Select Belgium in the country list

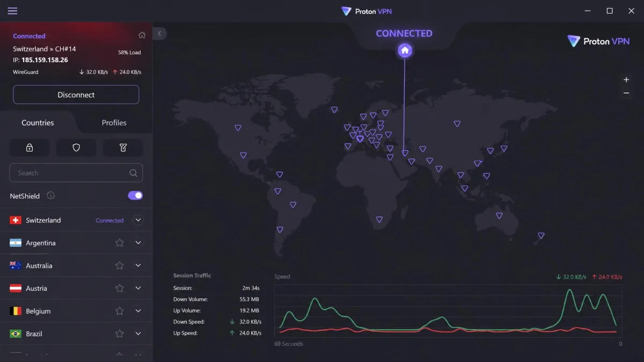point(76,311)
